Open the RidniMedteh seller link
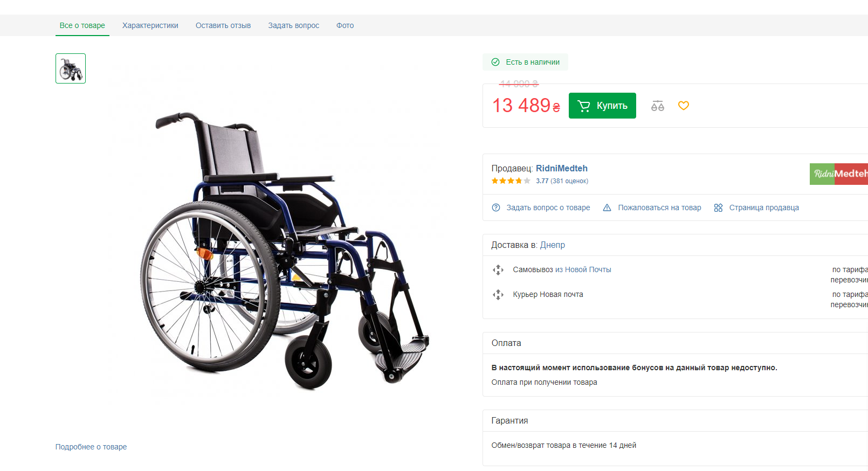This screenshot has height=471, width=868. click(x=562, y=168)
